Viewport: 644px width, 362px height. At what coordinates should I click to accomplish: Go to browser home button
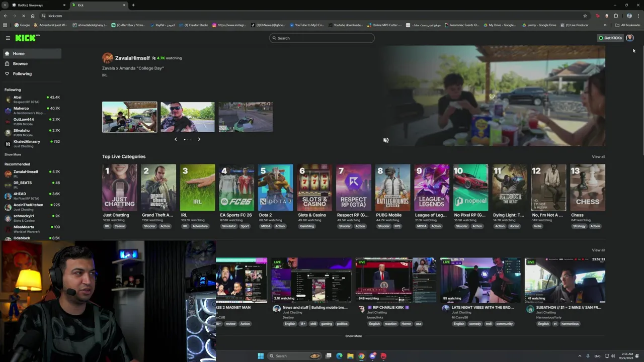[x=33, y=16]
